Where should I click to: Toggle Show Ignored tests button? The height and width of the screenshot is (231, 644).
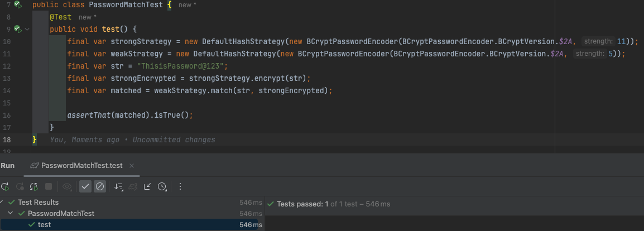(x=100, y=186)
